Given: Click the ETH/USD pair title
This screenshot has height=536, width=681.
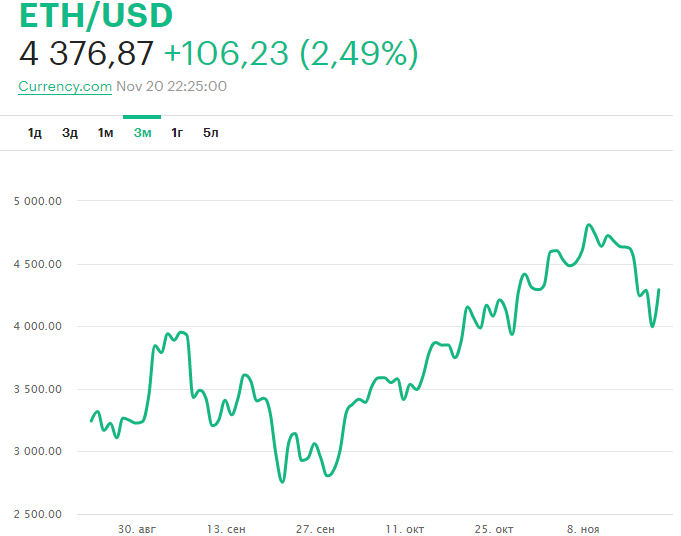Looking at the screenshot, I should click(x=96, y=16).
